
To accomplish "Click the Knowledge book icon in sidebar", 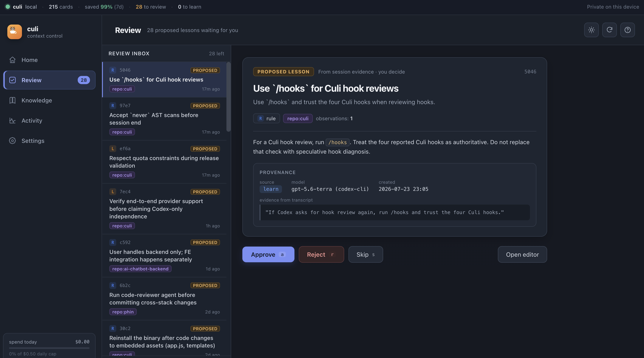I will click(x=12, y=100).
